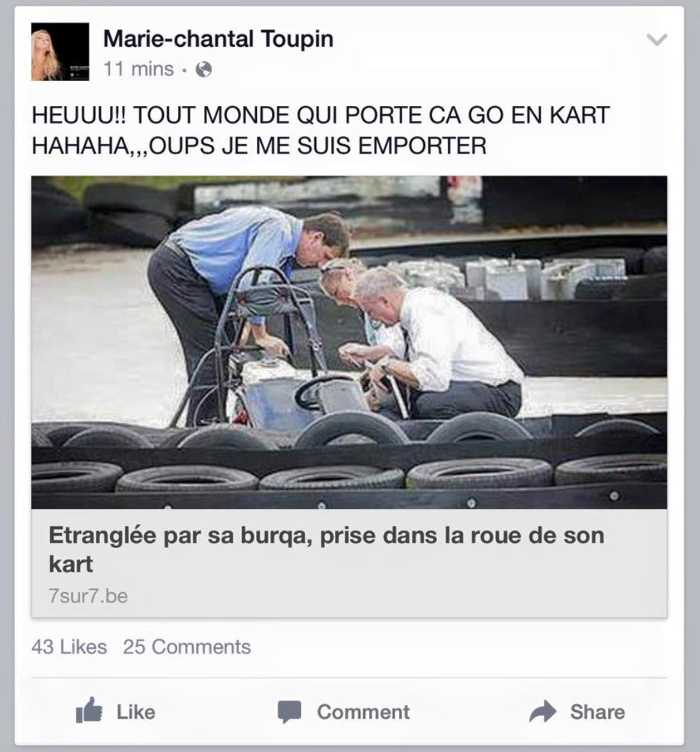Click the Like button label
Screen dimensions: 700x752
[x=136, y=712]
